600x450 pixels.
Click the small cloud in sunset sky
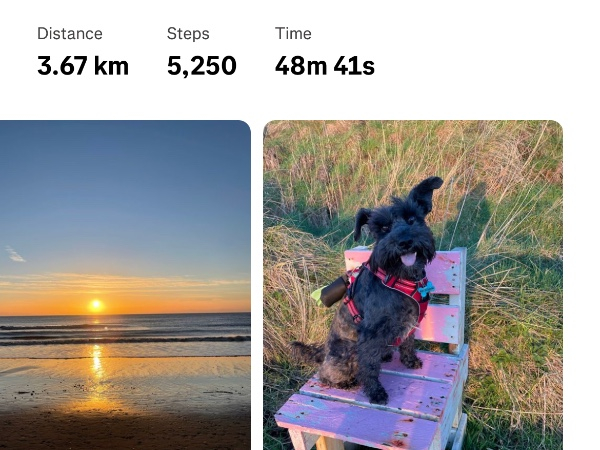point(15,254)
